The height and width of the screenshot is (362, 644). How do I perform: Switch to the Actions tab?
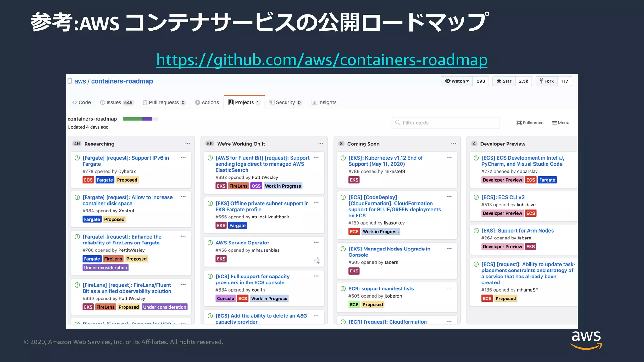[x=207, y=102]
